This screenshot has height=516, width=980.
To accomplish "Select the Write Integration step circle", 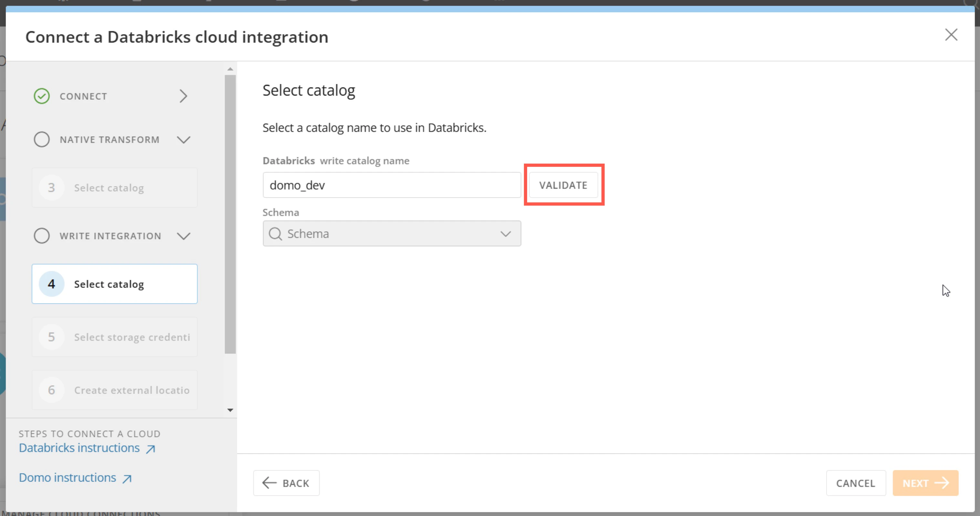I will tap(42, 236).
